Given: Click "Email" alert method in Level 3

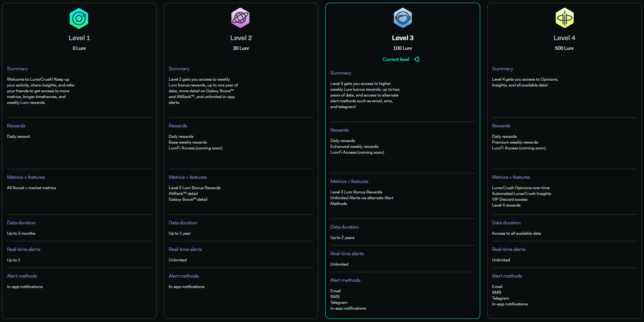Looking at the screenshot, I should click(335, 291).
